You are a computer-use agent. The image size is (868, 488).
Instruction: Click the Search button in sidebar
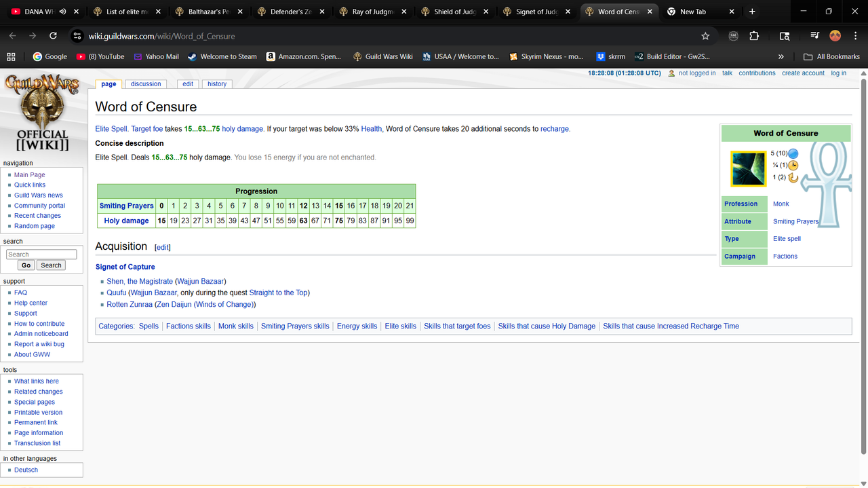tap(51, 265)
